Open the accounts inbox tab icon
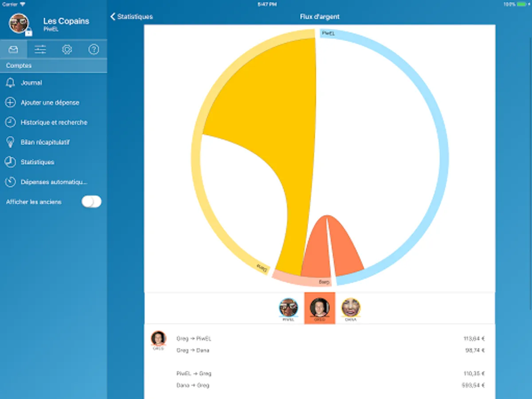Screen dimensions: 532x399 pyautogui.click(x=13, y=49)
